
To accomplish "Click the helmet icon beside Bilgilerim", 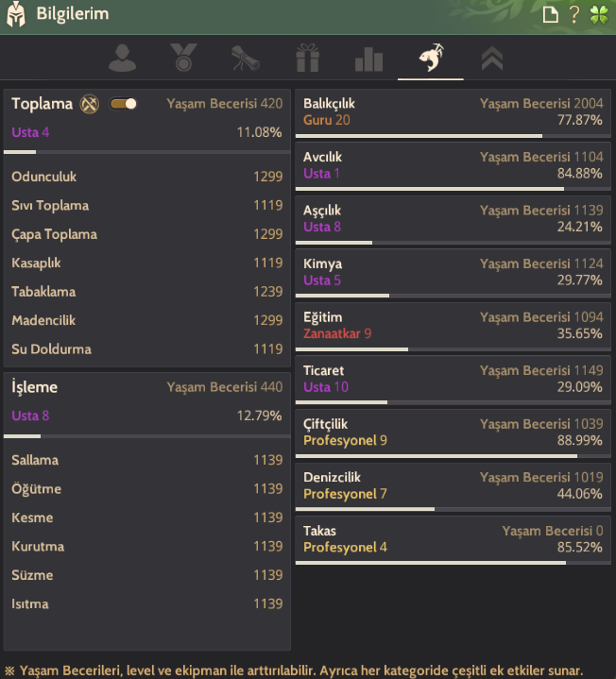I will click(16, 14).
